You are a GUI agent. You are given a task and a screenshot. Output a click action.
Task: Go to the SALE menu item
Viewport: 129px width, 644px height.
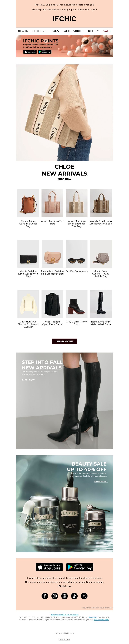tap(107, 31)
